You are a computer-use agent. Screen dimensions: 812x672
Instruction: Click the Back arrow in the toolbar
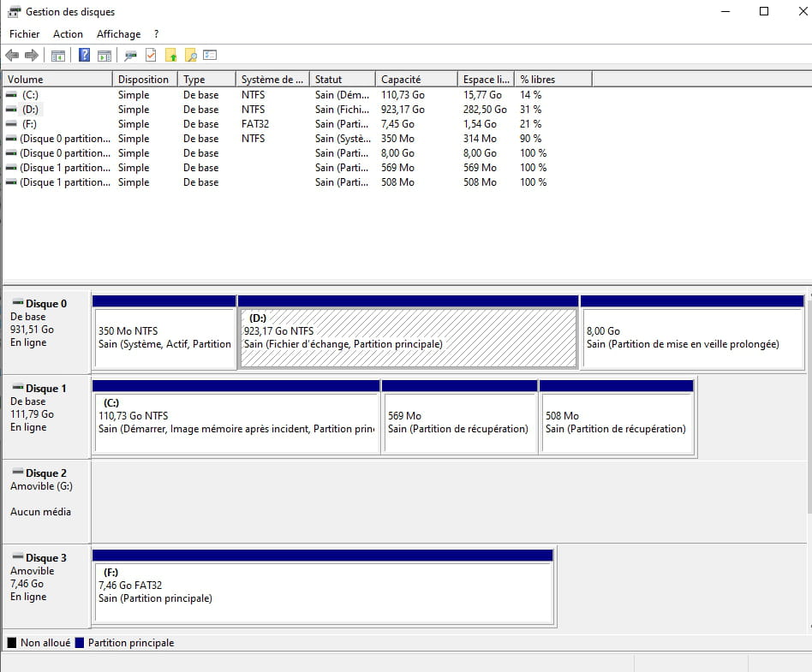tap(12, 56)
